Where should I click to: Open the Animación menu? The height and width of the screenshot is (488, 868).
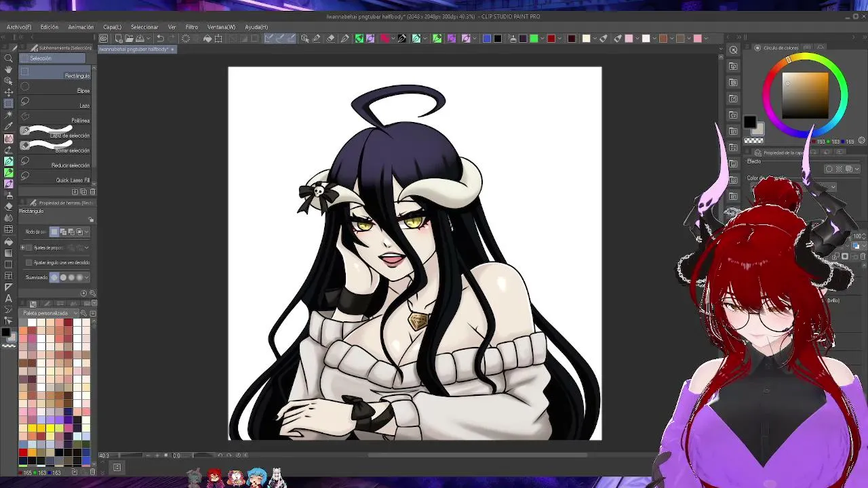coord(81,27)
